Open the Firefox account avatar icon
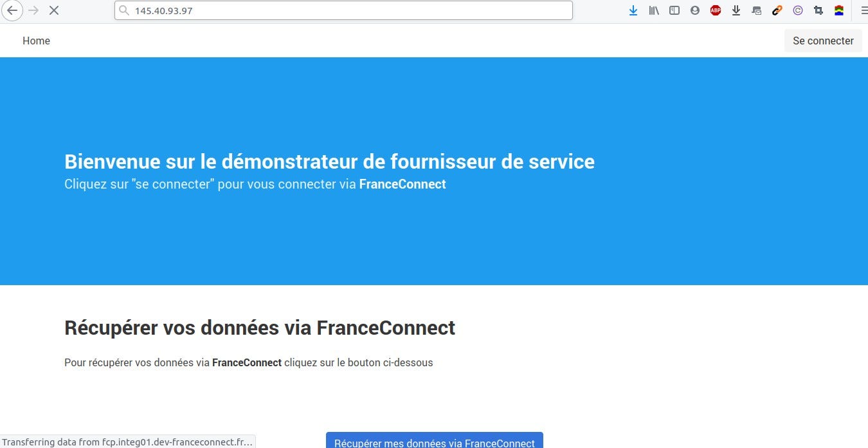This screenshot has width=868, height=448. point(695,10)
